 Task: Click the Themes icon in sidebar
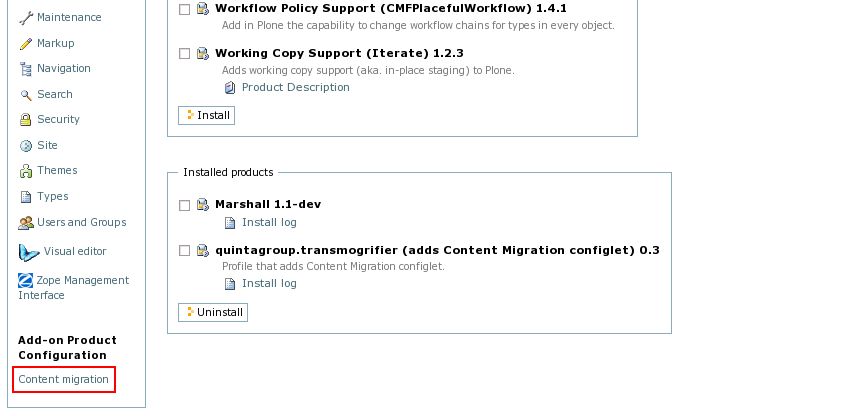pos(26,171)
